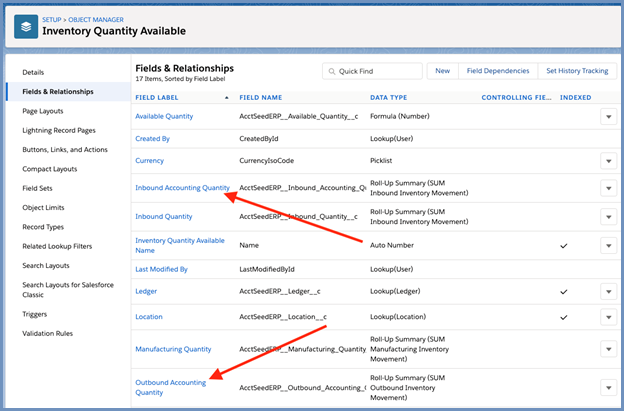Viewport: 624px width, 411px height.
Task: Open the Details section
Action: (33, 72)
